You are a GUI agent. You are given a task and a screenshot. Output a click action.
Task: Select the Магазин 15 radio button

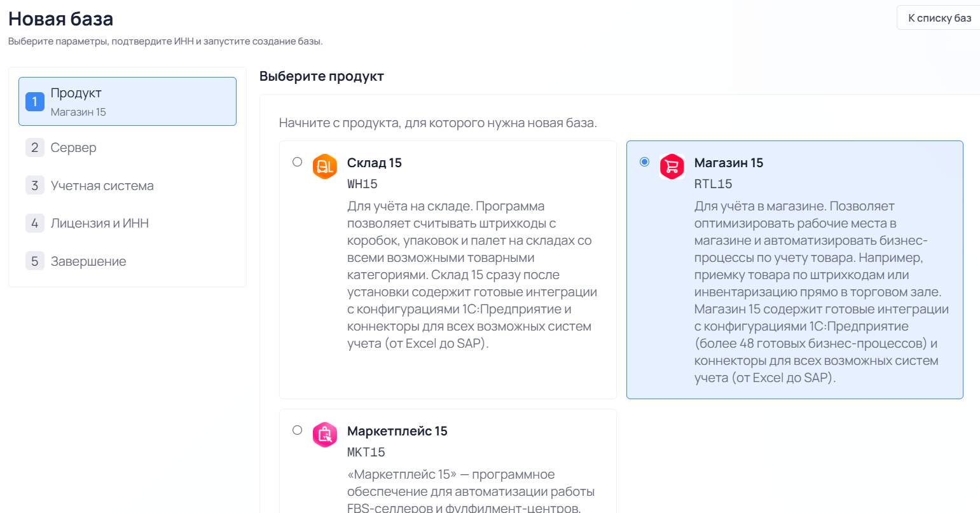point(644,162)
